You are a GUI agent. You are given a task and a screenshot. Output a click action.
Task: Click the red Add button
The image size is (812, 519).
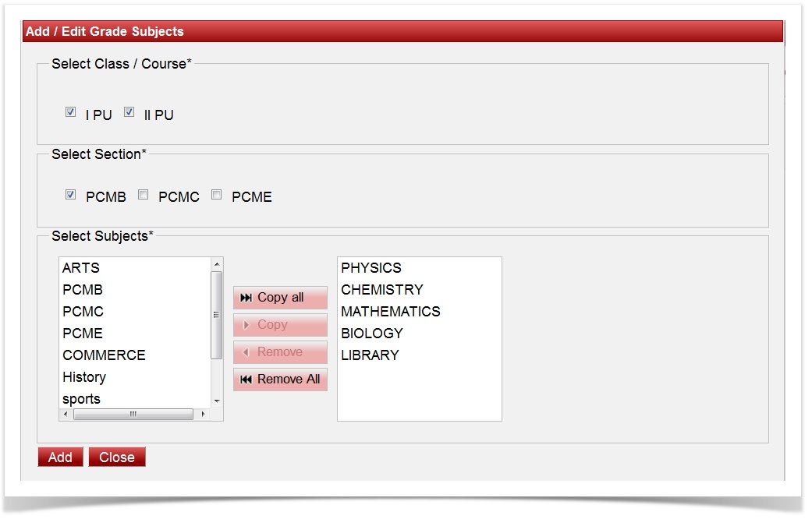point(60,457)
